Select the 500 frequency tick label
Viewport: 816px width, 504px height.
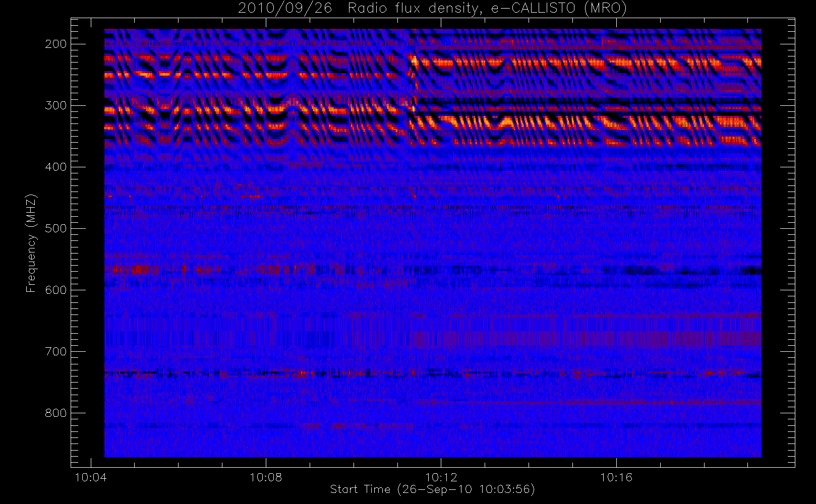[x=56, y=228]
